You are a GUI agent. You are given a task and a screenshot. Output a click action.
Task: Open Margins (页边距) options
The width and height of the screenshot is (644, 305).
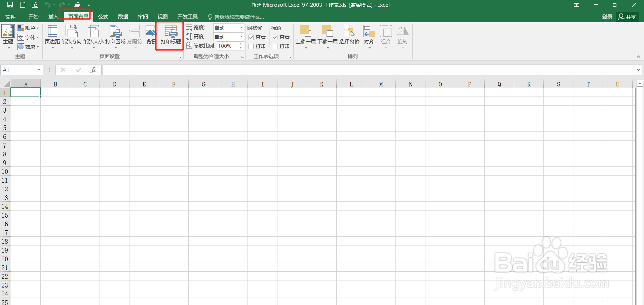[x=52, y=37]
